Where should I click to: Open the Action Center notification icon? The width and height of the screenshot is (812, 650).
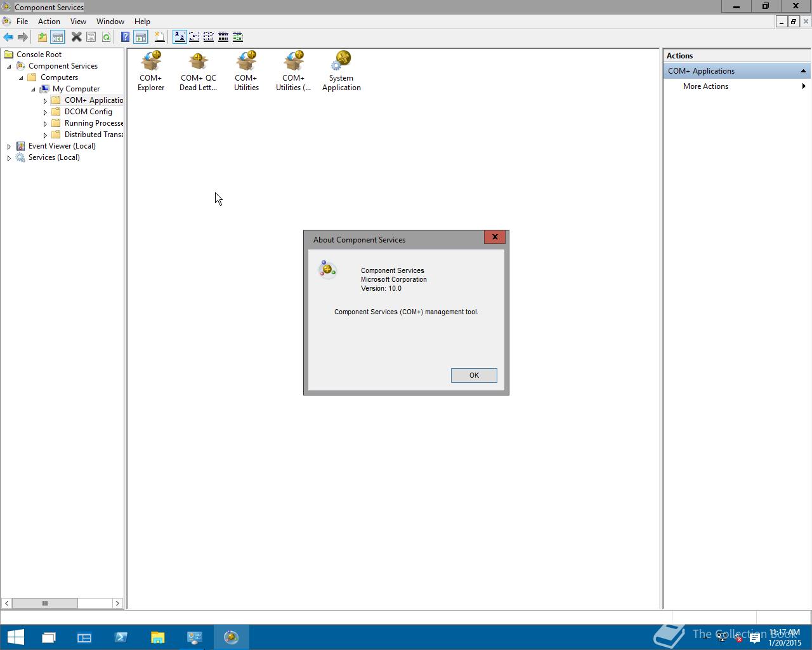coord(755,638)
